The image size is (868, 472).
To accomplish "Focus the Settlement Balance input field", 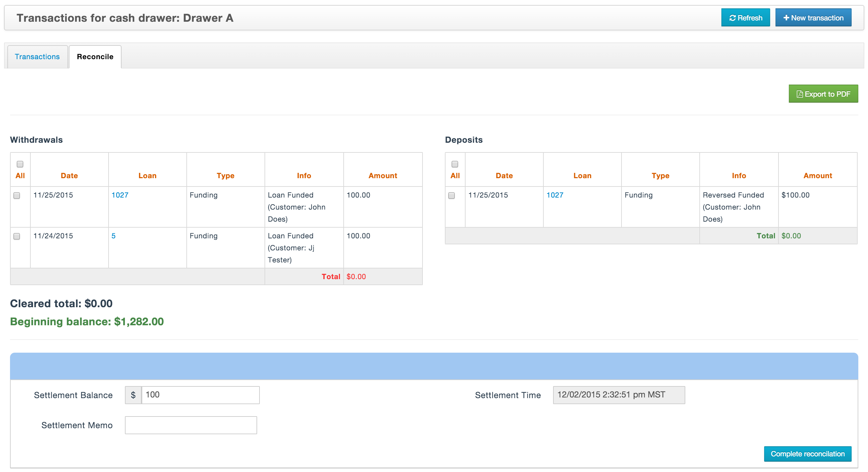I will coord(200,395).
